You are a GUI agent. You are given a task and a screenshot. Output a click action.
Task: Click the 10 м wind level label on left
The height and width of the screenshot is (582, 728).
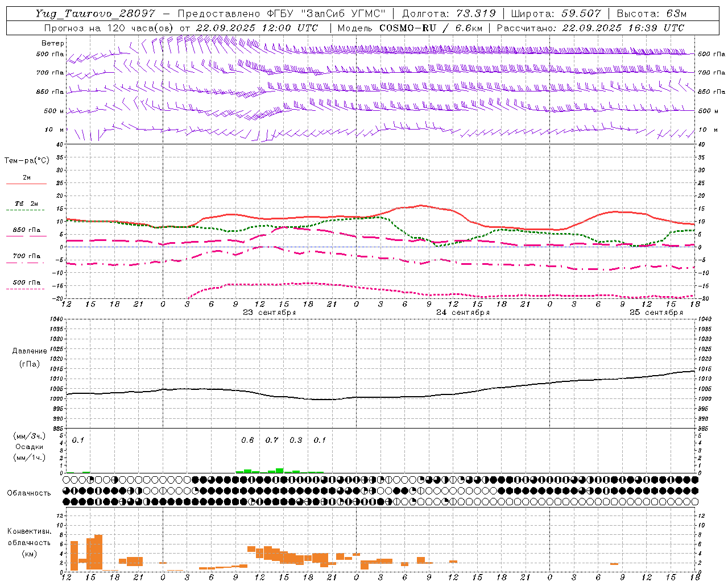pos(54,130)
